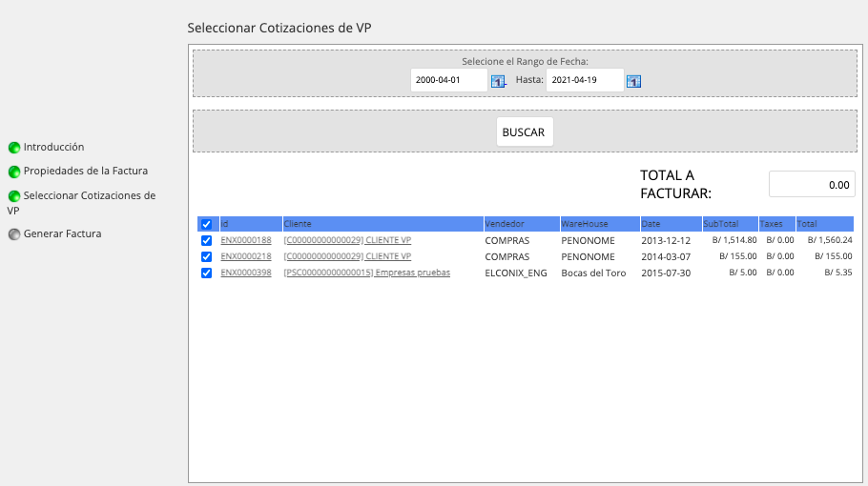Click green dot beside Propiedades de la Factura
Image resolution: width=868 pixels, height=486 pixels.
coord(14,172)
